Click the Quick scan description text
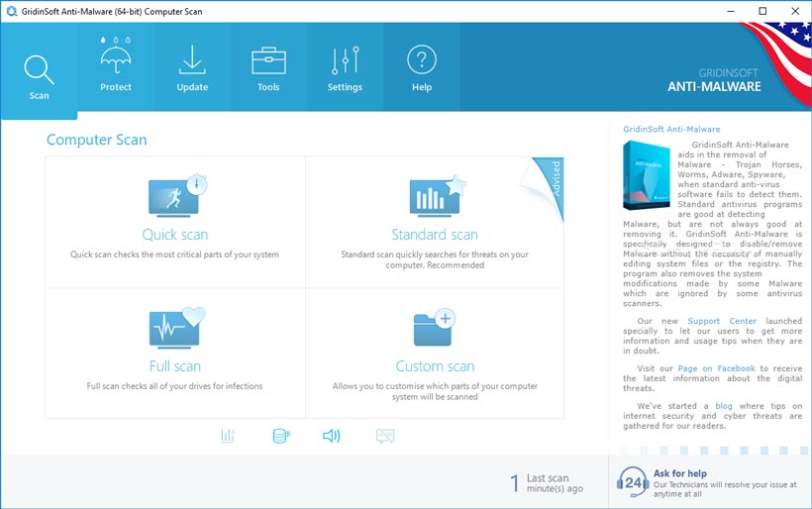 point(174,254)
